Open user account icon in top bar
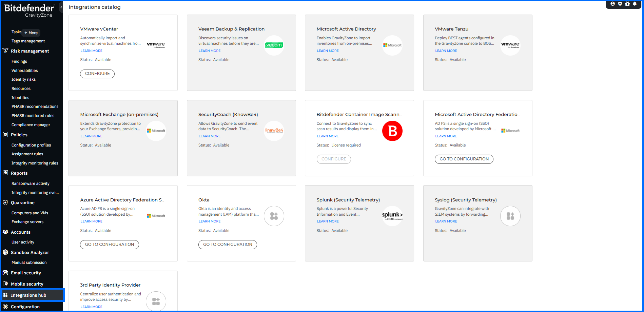Image resolution: width=644 pixels, height=312 pixels. click(612, 4)
